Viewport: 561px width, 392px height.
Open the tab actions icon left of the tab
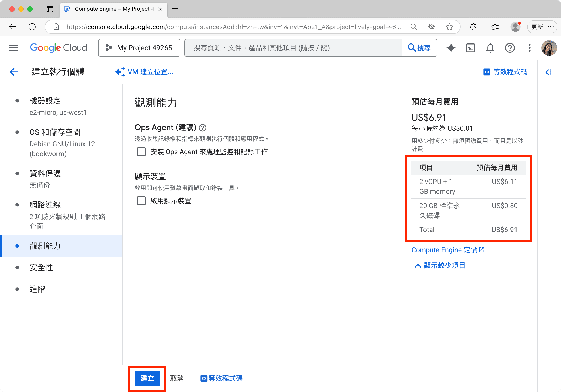pos(50,9)
